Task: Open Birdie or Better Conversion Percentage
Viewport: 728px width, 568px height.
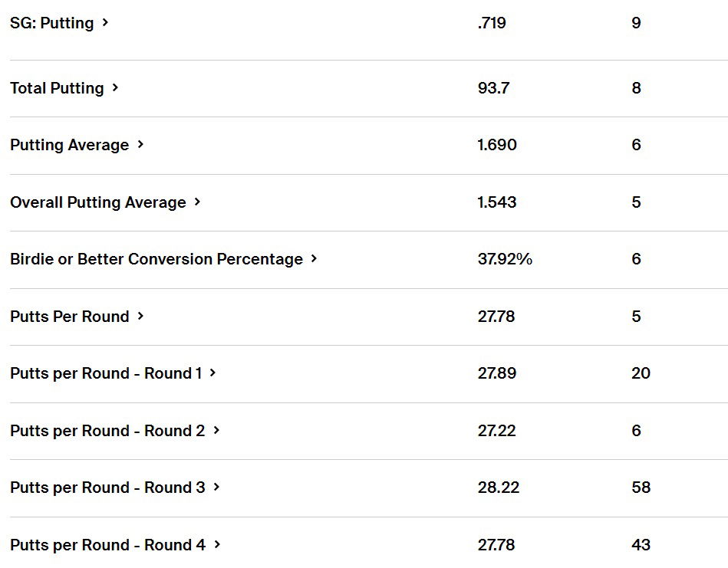Action: click(x=156, y=259)
